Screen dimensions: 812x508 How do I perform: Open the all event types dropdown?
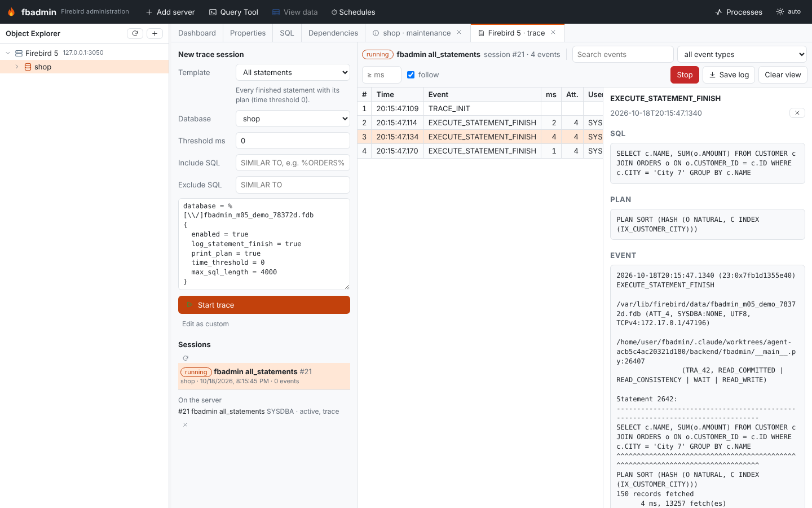click(x=742, y=54)
